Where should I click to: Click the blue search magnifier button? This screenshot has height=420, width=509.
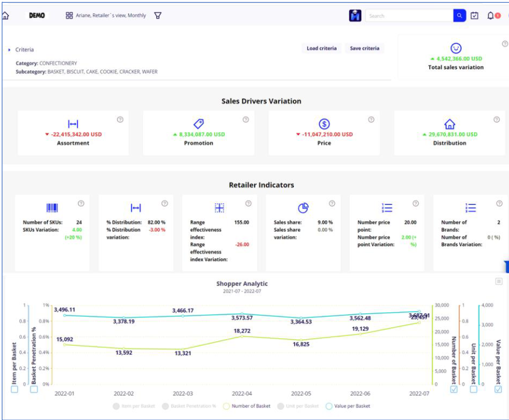tap(460, 16)
